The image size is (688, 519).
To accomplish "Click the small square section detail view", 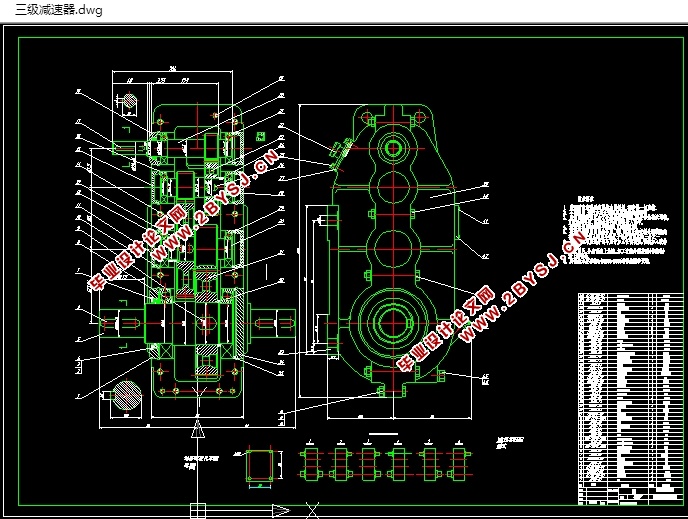I will 263,465.
